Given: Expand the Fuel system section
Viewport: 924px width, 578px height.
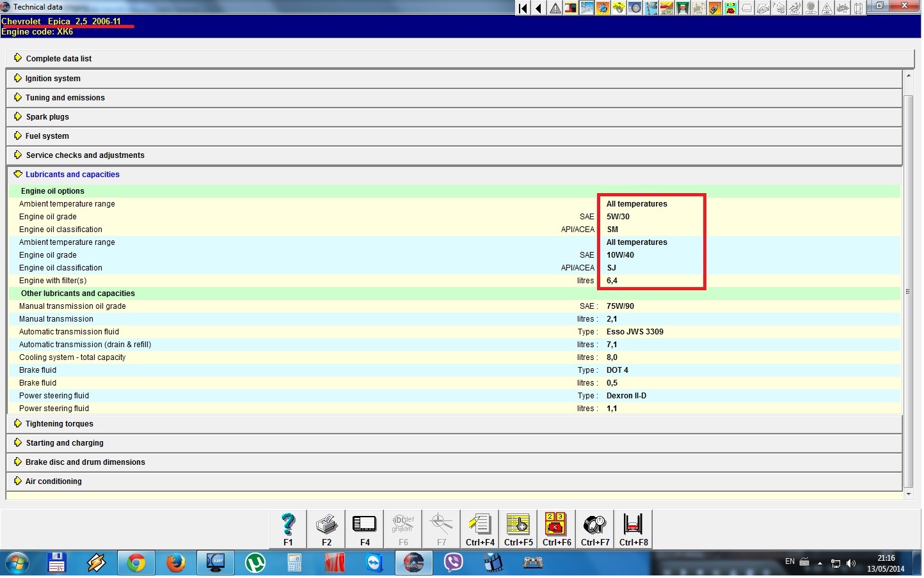Looking at the screenshot, I should pyautogui.click(x=454, y=136).
